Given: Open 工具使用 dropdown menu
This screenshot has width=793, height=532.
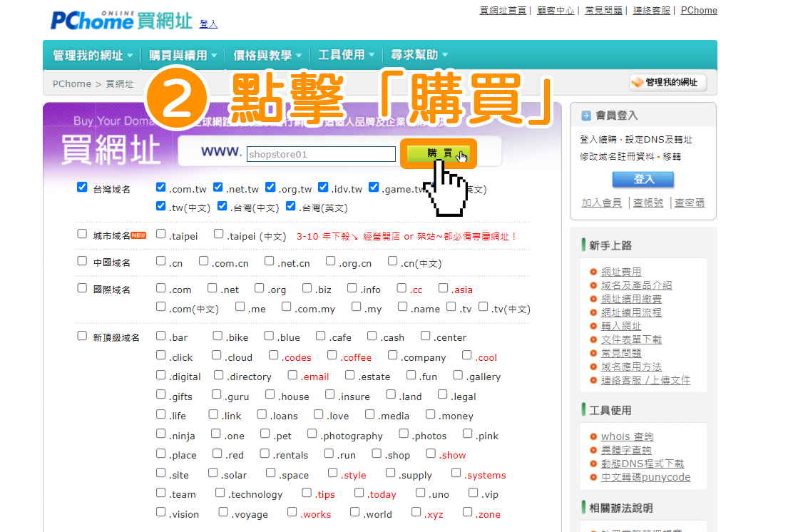Looking at the screenshot, I should tap(346, 55).
